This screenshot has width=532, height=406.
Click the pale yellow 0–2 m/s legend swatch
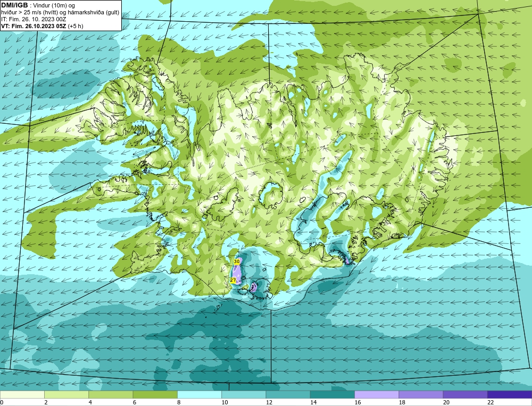tap(22, 394)
